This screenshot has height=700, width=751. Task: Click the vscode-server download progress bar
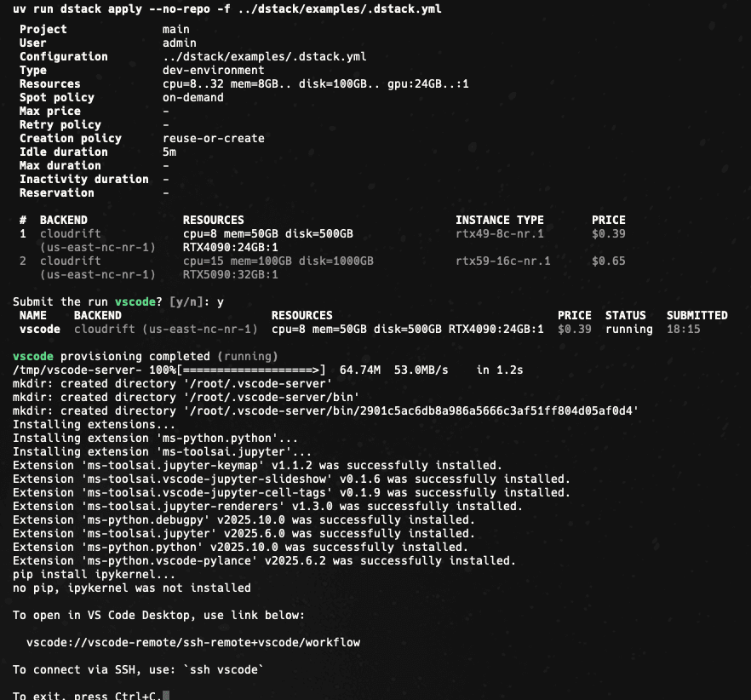point(251,370)
